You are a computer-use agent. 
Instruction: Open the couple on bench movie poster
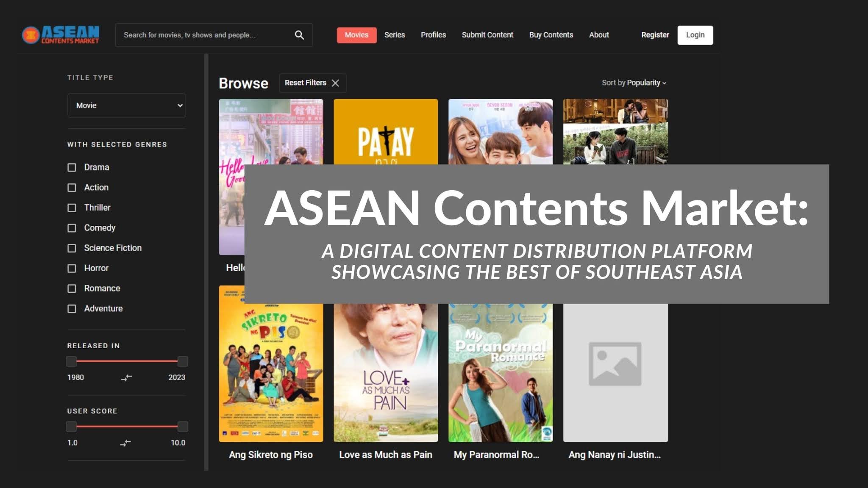click(615, 132)
